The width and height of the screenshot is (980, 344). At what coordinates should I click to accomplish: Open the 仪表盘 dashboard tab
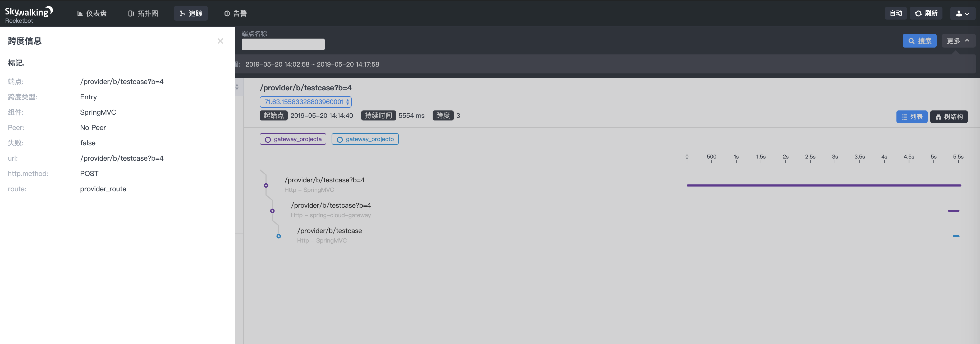click(92, 13)
